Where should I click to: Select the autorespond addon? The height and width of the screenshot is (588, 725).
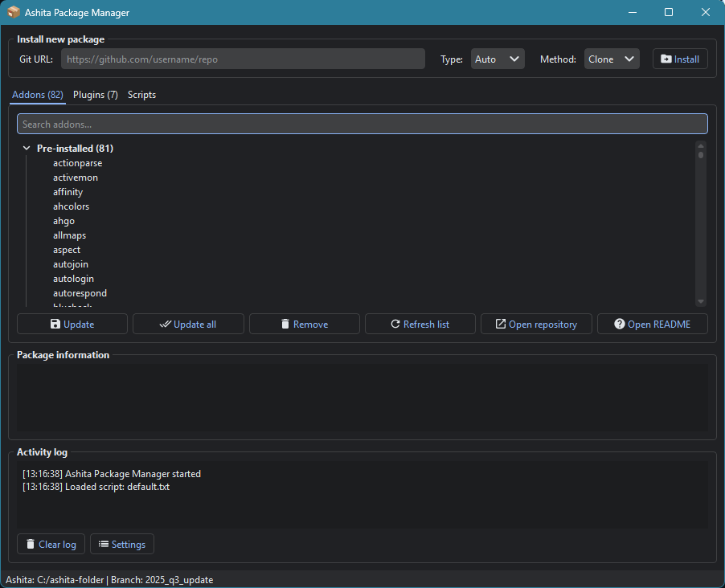click(x=80, y=293)
